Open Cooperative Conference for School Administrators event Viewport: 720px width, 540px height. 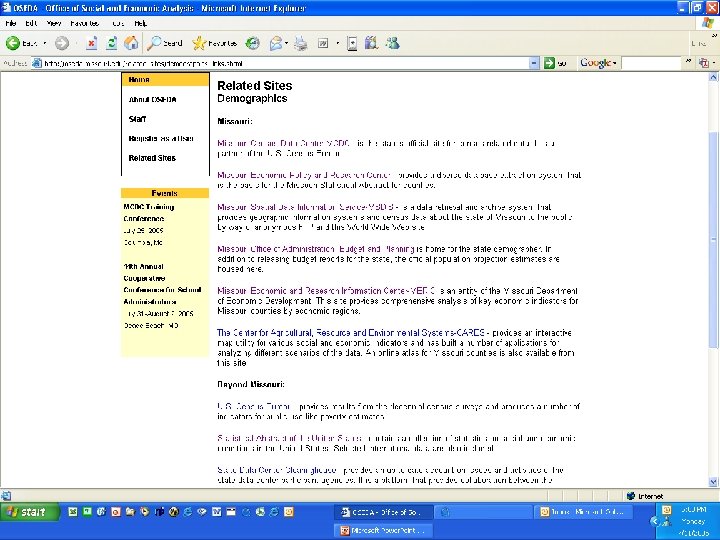162,284
